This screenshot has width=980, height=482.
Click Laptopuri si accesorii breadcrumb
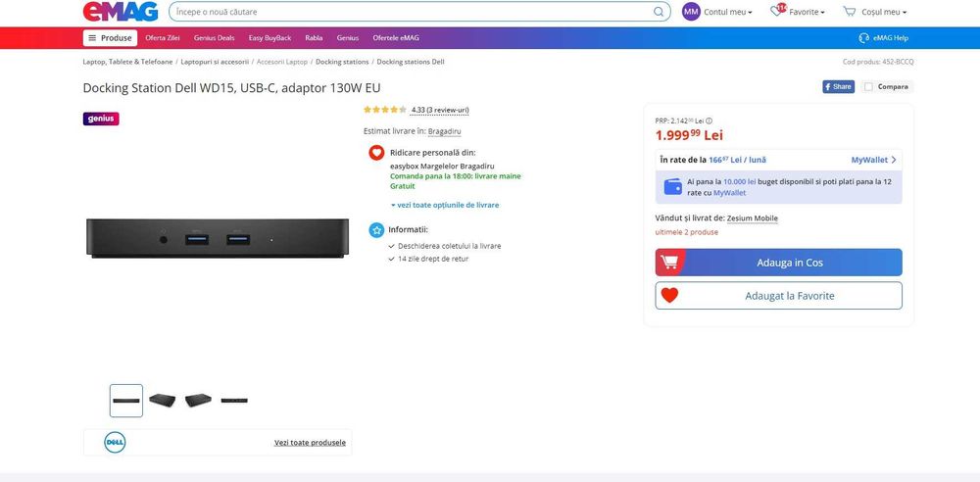(x=215, y=62)
